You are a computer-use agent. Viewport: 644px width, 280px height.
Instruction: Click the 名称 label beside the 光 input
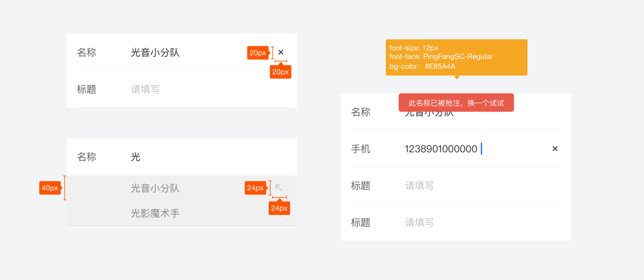tap(87, 157)
